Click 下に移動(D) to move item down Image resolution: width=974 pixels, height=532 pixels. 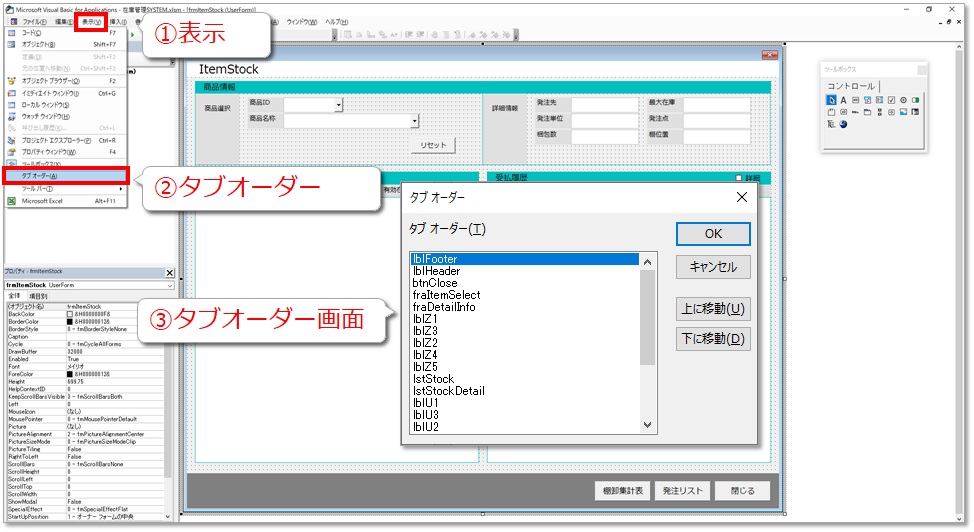[x=713, y=339]
